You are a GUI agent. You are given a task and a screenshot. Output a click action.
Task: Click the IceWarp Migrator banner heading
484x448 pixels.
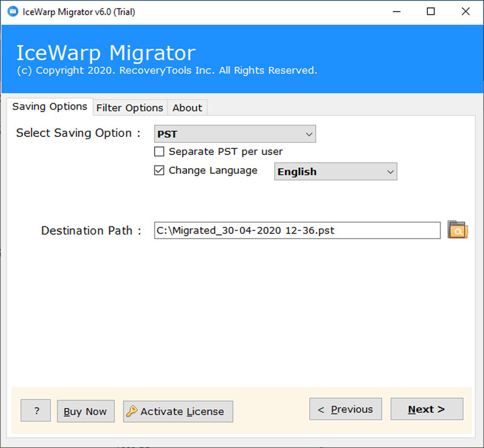[x=106, y=53]
